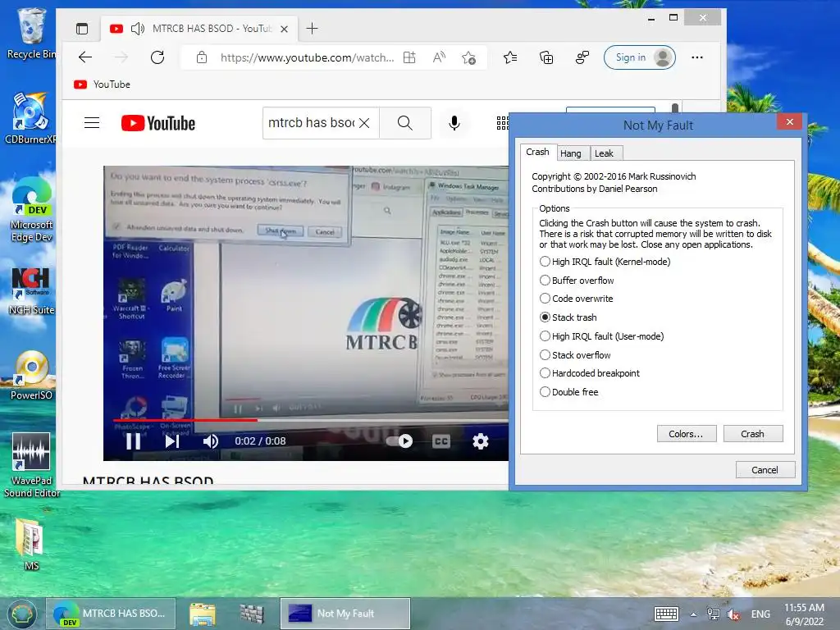The width and height of the screenshot is (840, 630).
Task: Select Buffer overflow crash option
Action: (x=577, y=281)
